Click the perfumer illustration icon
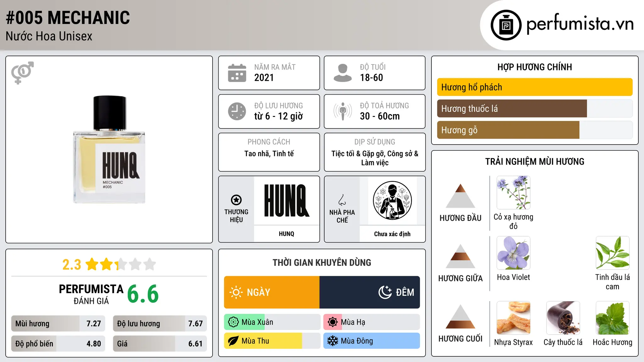 392,200
